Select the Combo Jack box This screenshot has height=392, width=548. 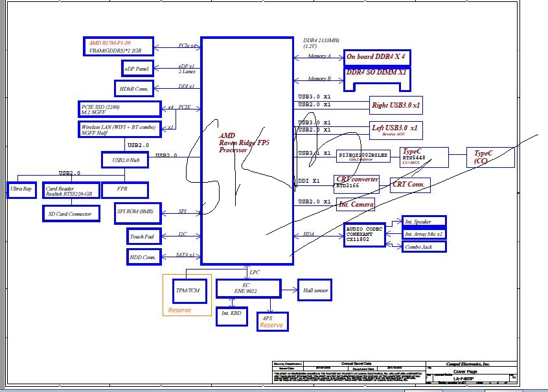[x=424, y=246]
